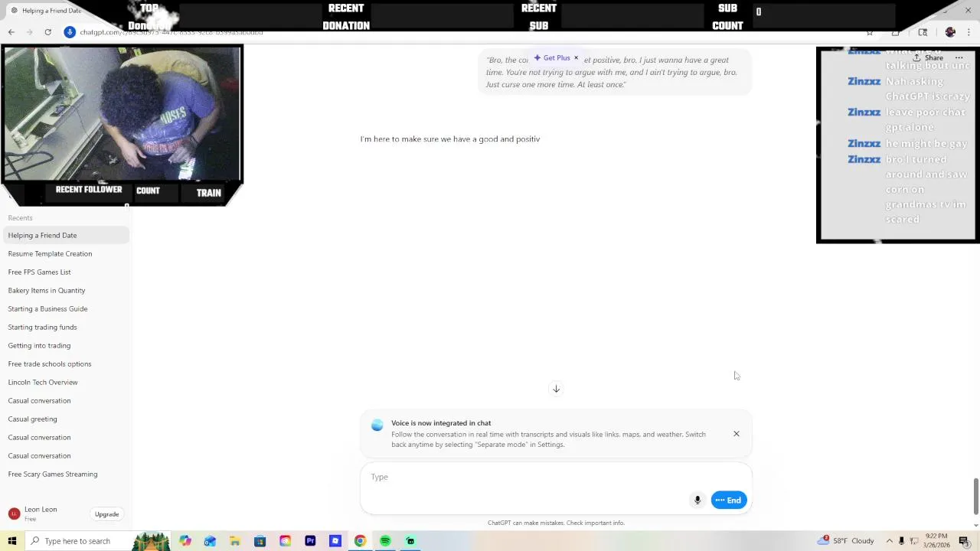The width and height of the screenshot is (980, 551).
Task: Click the Leon Leon profile avatar
Action: click(x=14, y=514)
